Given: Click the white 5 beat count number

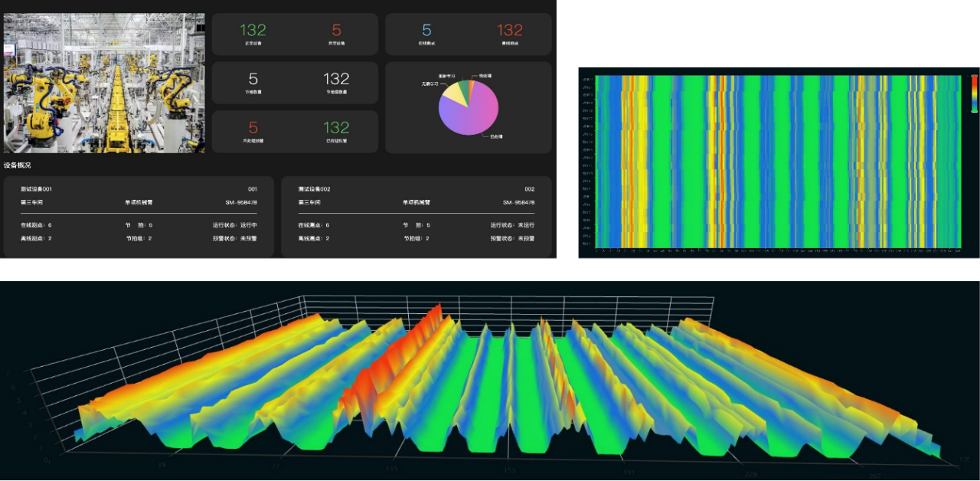Looking at the screenshot, I should click(x=253, y=79).
